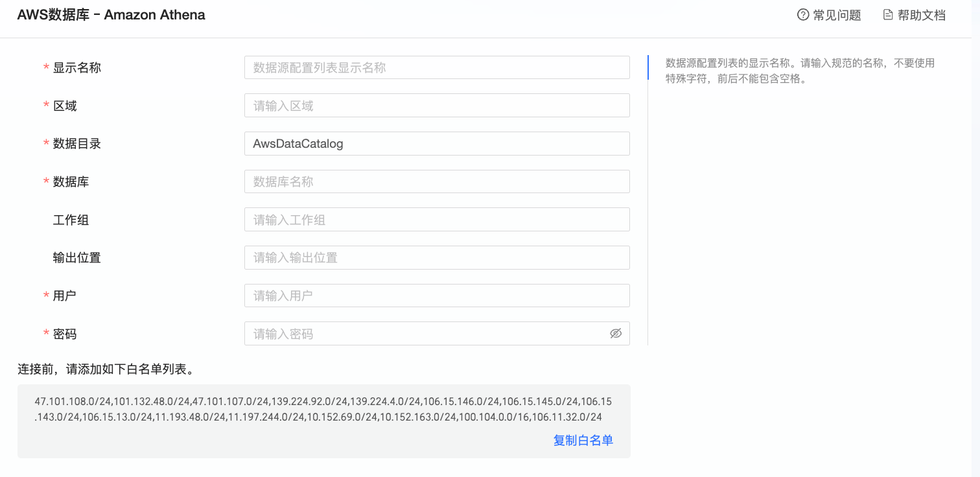980x477 pixels.
Task: Focus the 用户 input field
Action: 437,296
